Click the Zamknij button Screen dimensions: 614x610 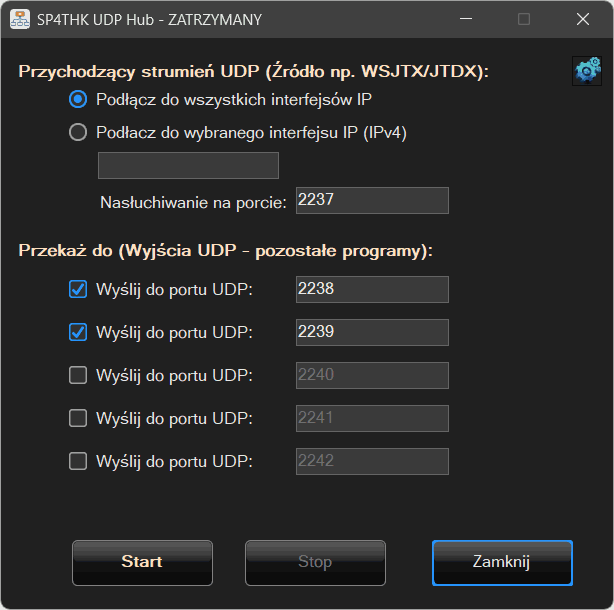502,562
